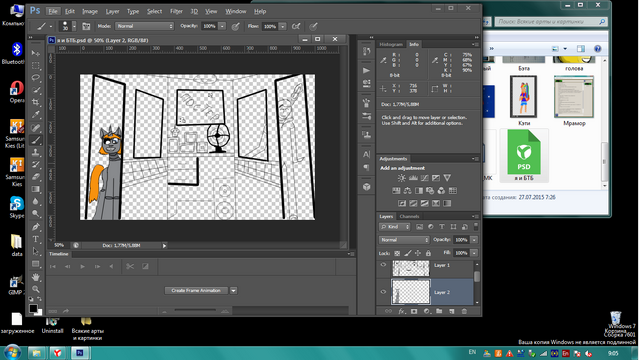Toggle pressure for opacity button
Screen dimensions: 640x360
coord(236,26)
